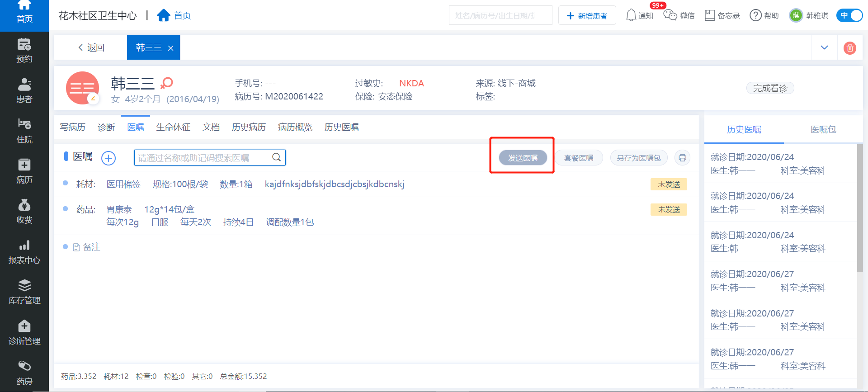Click the patient avatar edit badge
The height and width of the screenshot is (392, 868).
pos(93,98)
